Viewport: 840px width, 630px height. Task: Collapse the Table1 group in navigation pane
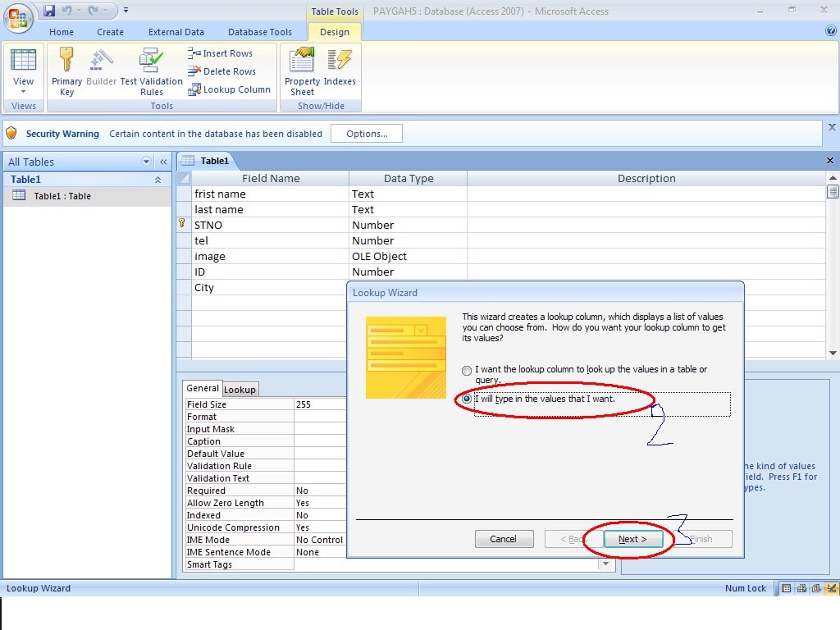tap(157, 180)
